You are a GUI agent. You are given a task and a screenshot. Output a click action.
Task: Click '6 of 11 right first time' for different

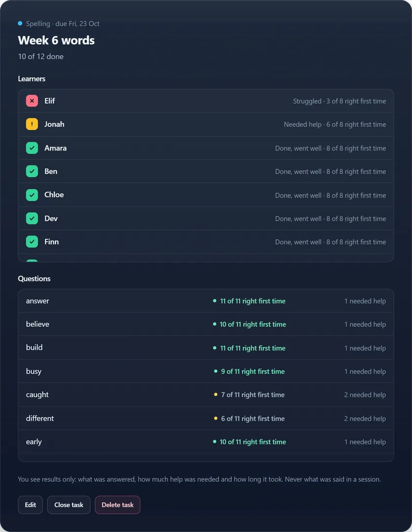[253, 419]
